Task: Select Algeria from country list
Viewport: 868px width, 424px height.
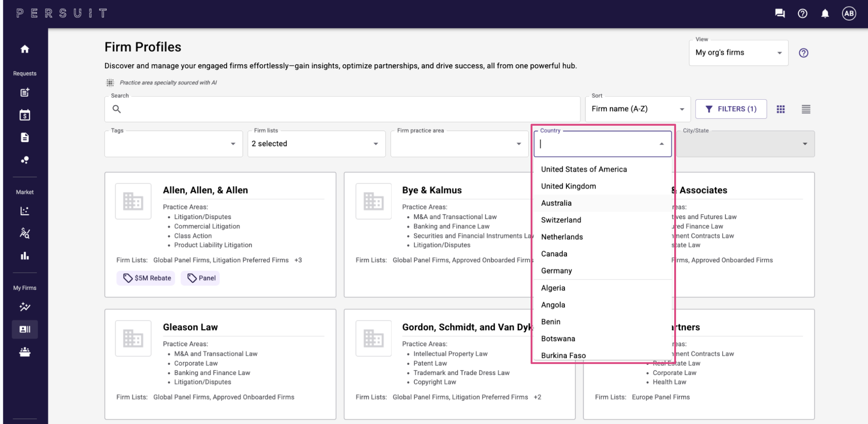Action: [603, 288]
